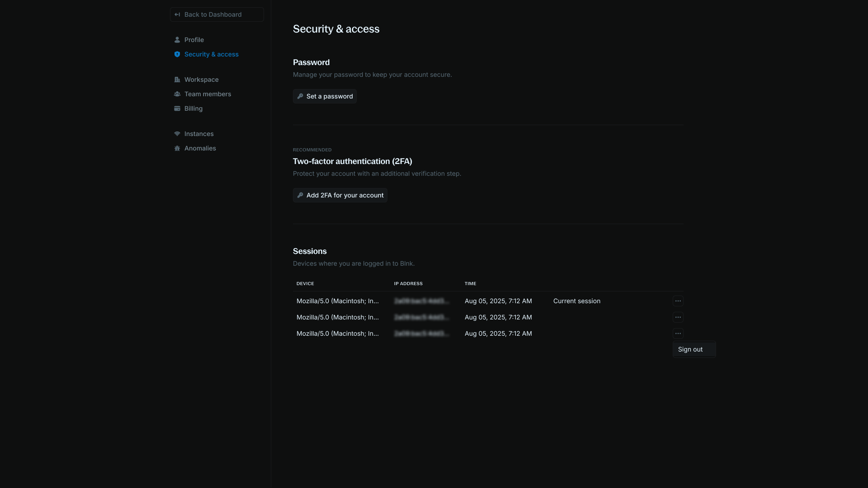Viewport: 868px width, 488px height.
Task: Click the signal icon next to Instances
Action: pyautogui.click(x=177, y=134)
